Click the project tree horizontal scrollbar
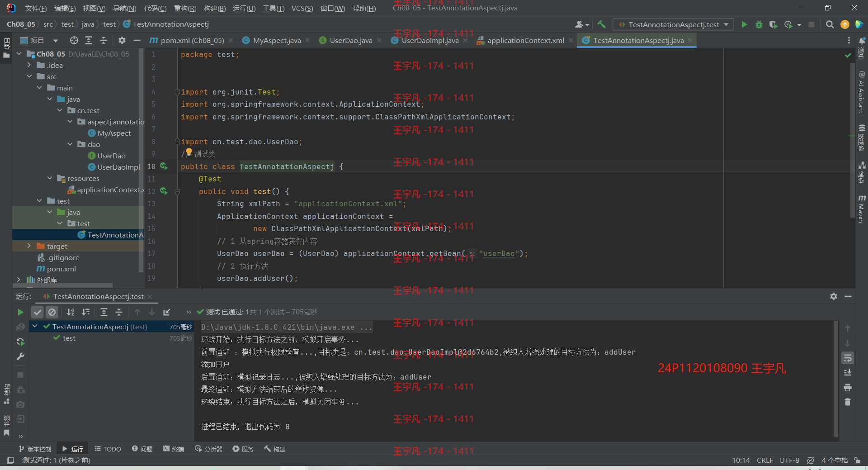This screenshot has width=868, height=470. (63, 285)
